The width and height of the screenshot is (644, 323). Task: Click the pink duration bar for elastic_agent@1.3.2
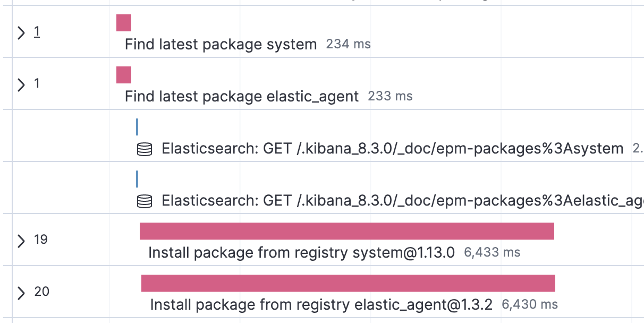click(348, 283)
